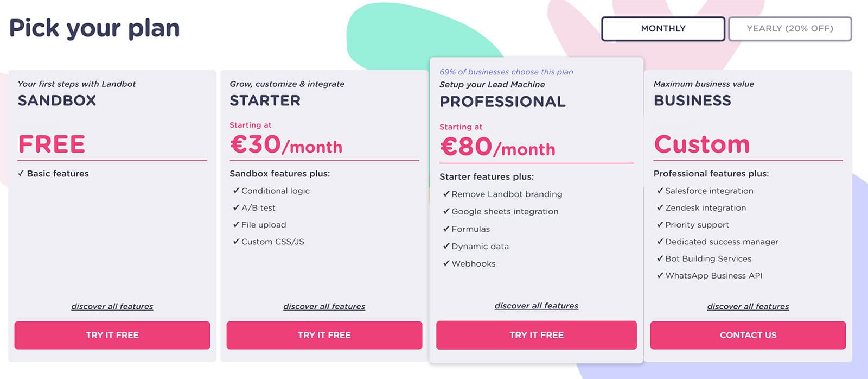
Task: Open discover all features link for Starter
Action: click(324, 306)
